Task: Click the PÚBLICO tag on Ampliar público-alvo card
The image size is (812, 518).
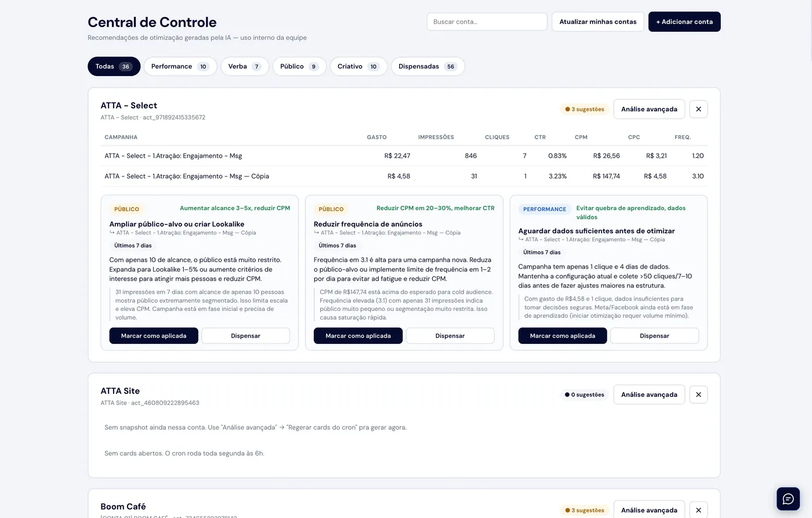Action: (126, 209)
